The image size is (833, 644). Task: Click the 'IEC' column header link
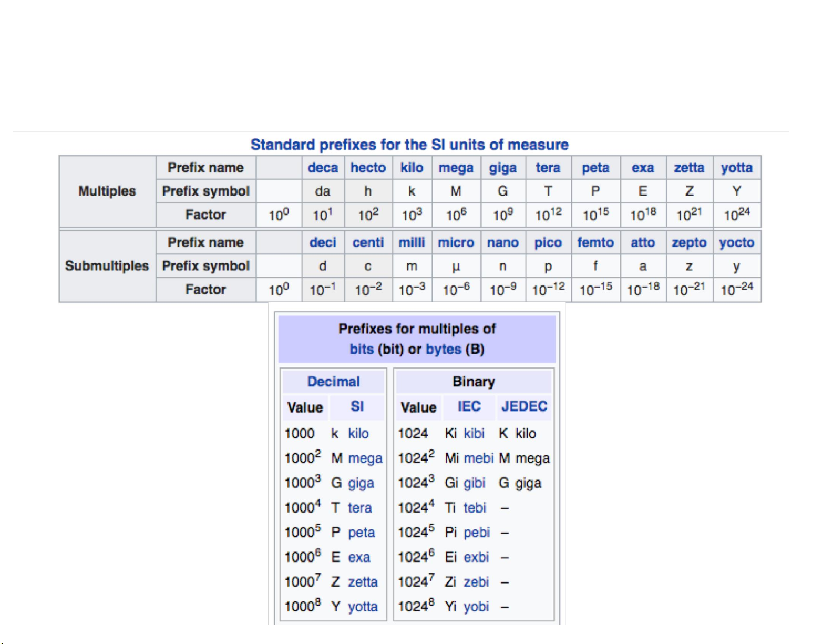pyautogui.click(x=469, y=406)
